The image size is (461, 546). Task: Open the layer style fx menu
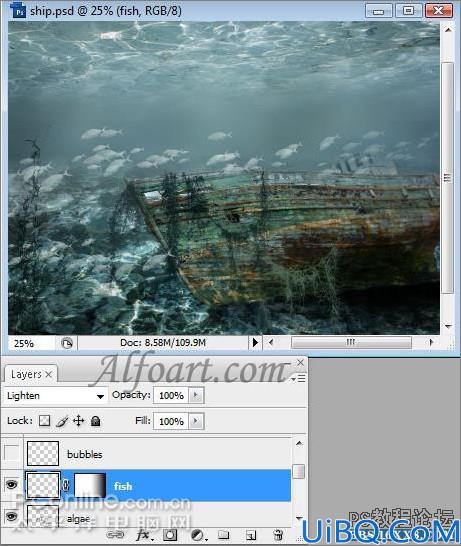(x=143, y=535)
